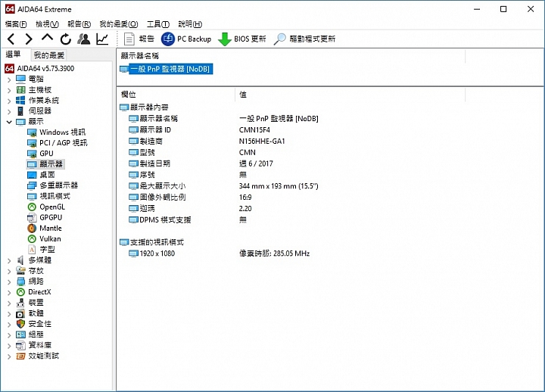Screen dimensions: 545x392
Task: Click 驅動程式更新 driver update button
Action: [304, 39]
